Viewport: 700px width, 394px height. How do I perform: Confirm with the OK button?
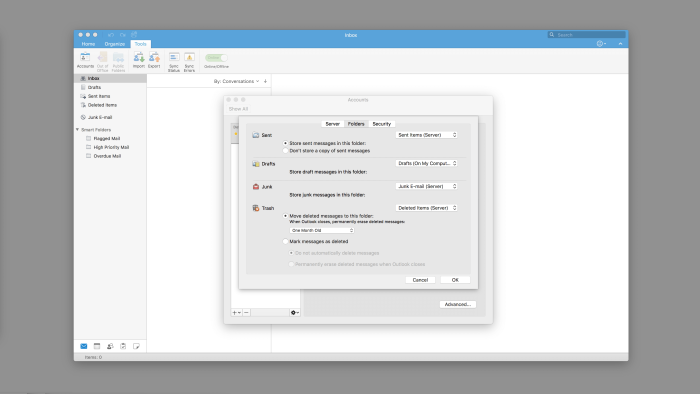(x=455, y=280)
